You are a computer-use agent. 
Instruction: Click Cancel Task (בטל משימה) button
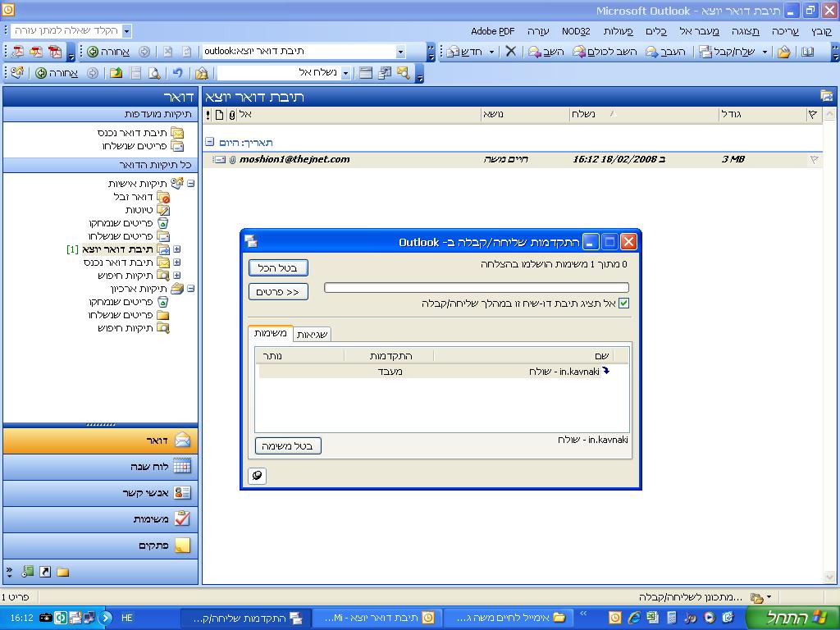(288, 445)
